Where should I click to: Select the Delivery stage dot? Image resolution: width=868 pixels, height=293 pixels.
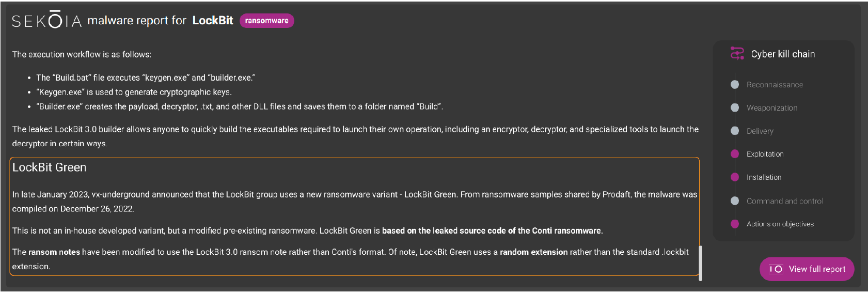tap(735, 131)
